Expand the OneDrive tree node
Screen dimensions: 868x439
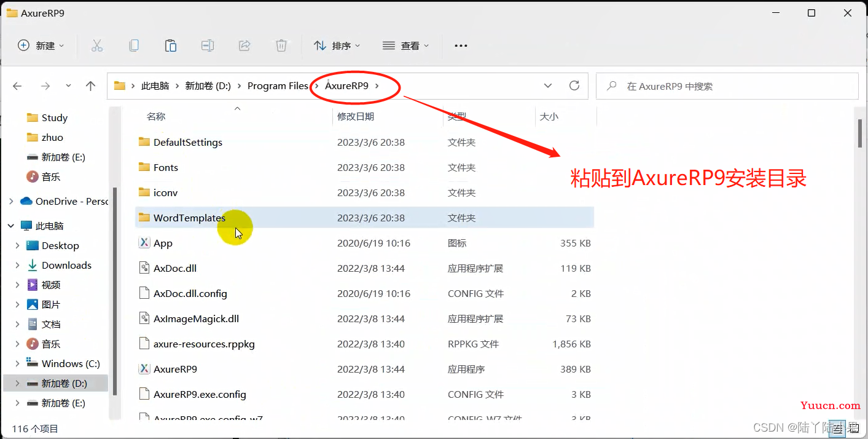tap(11, 201)
